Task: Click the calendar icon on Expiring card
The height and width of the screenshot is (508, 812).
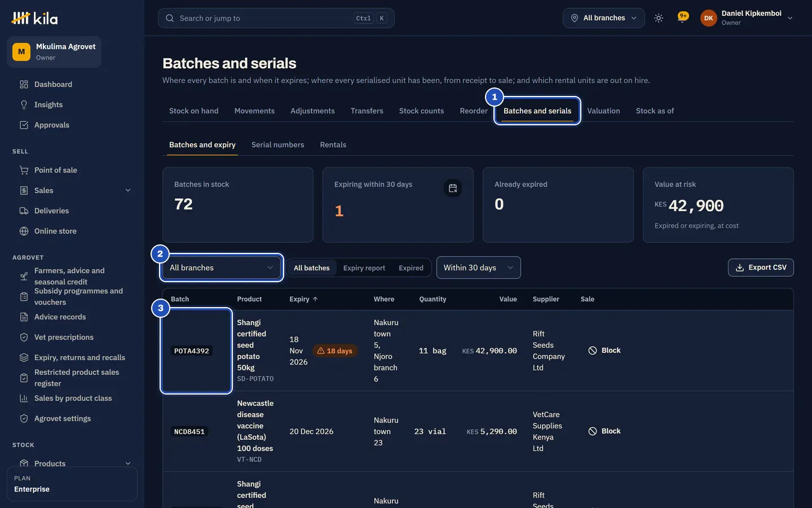Action: pos(453,188)
